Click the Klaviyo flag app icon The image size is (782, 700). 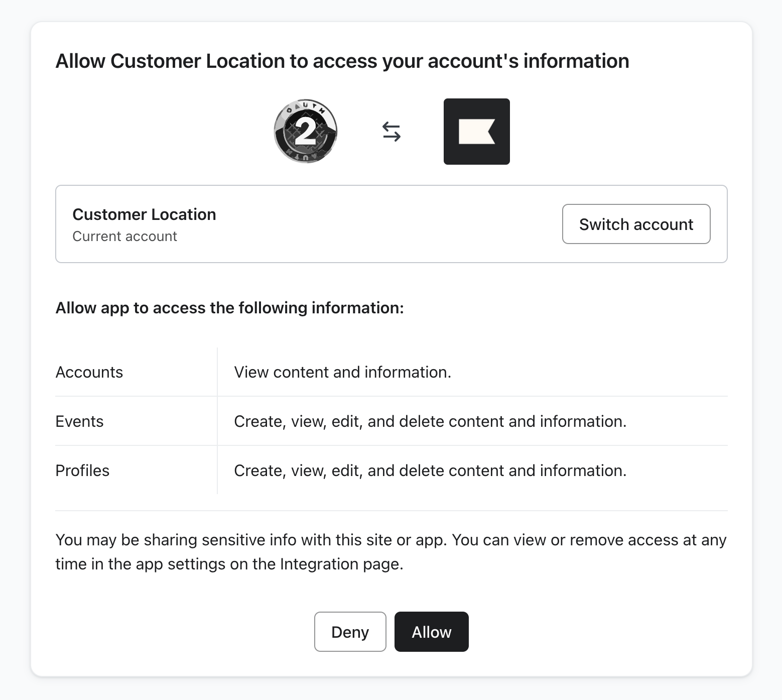click(476, 131)
